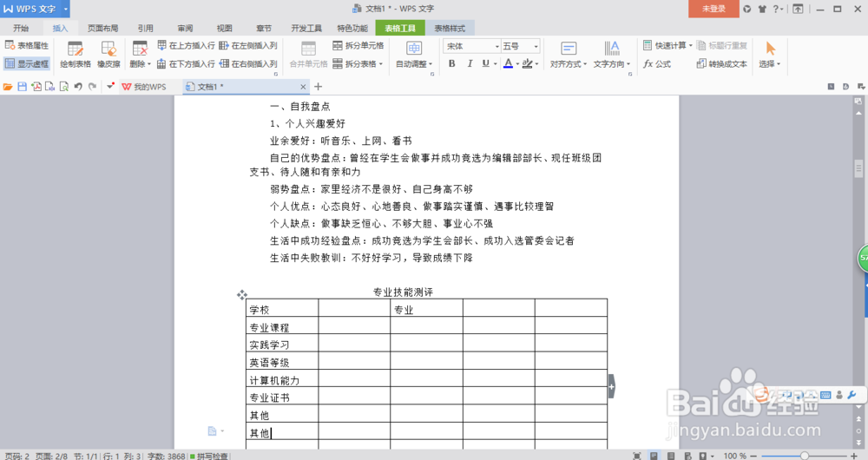
Task: Open the 开发工具 ribbon tab
Action: tap(306, 29)
